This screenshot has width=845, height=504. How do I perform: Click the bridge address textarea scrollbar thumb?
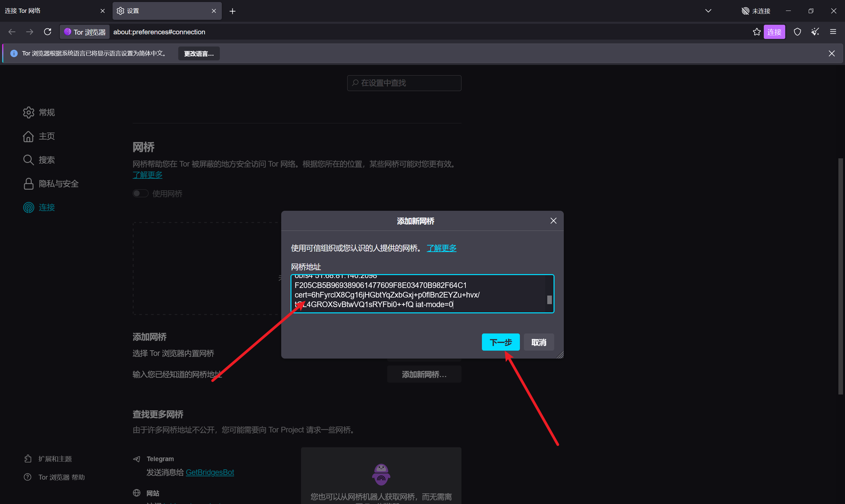549,299
